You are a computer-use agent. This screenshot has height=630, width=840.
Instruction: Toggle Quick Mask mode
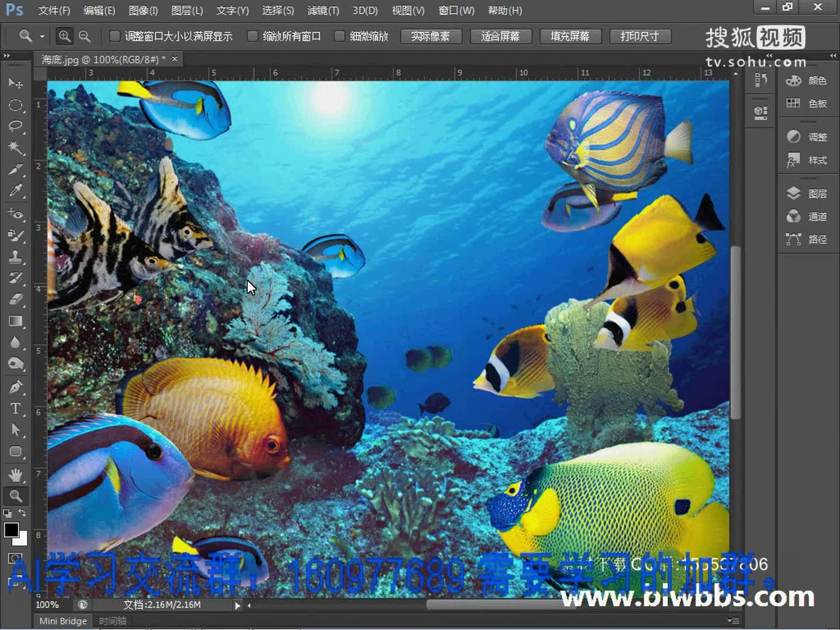tap(16, 558)
